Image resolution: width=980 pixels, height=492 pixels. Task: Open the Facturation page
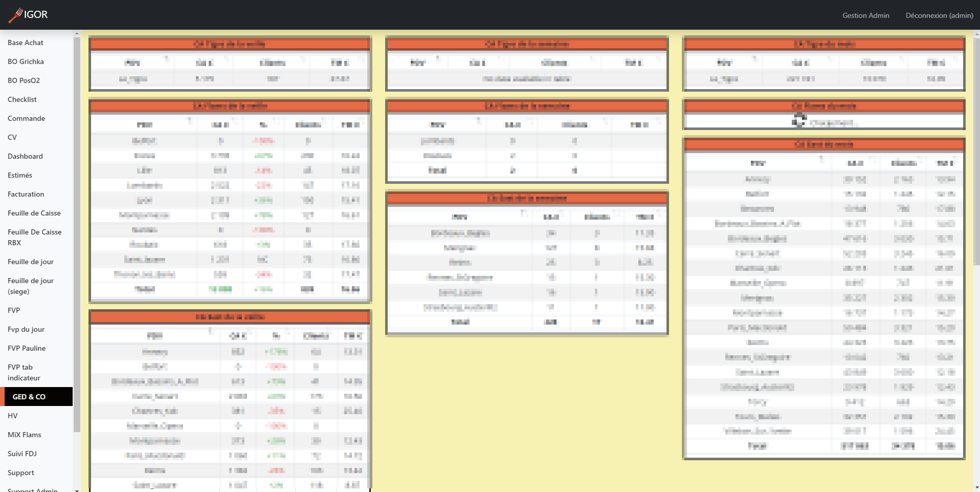pyautogui.click(x=26, y=194)
